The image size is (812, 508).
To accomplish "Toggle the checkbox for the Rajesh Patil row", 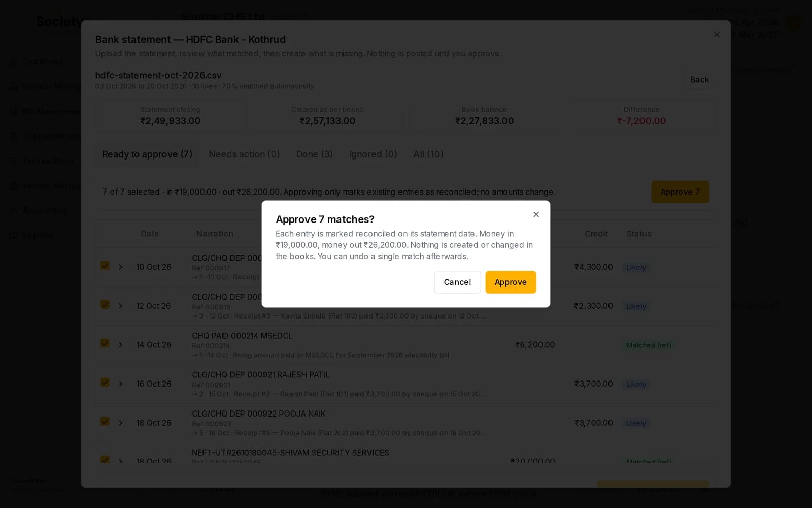I will point(105,383).
